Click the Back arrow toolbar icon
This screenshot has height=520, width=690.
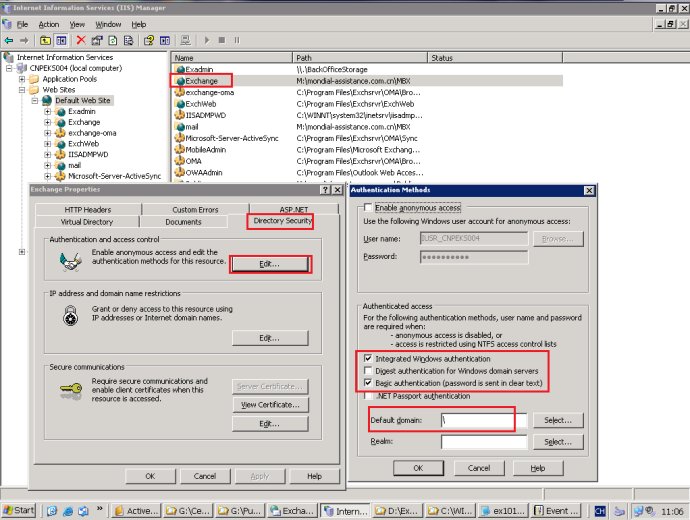pyautogui.click(x=8, y=40)
